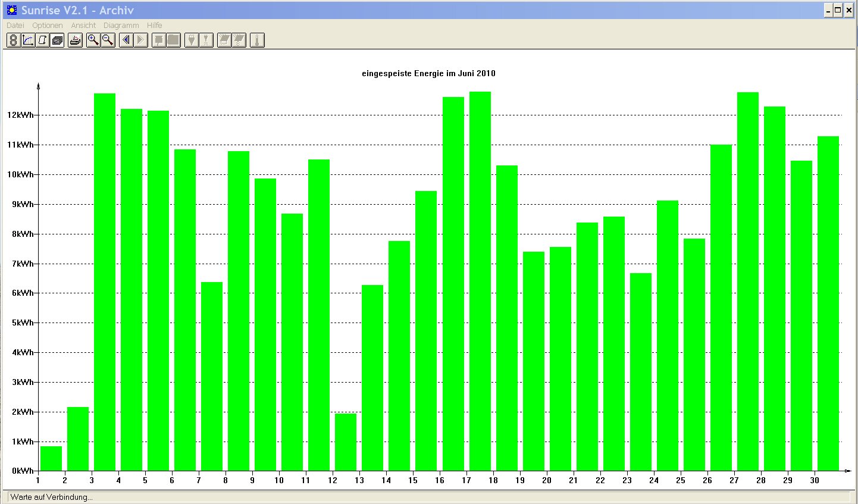Click the 9kWh y-axis label
The width and height of the screenshot is (858, 504).
pyautogui.click(x=23, y=204)
